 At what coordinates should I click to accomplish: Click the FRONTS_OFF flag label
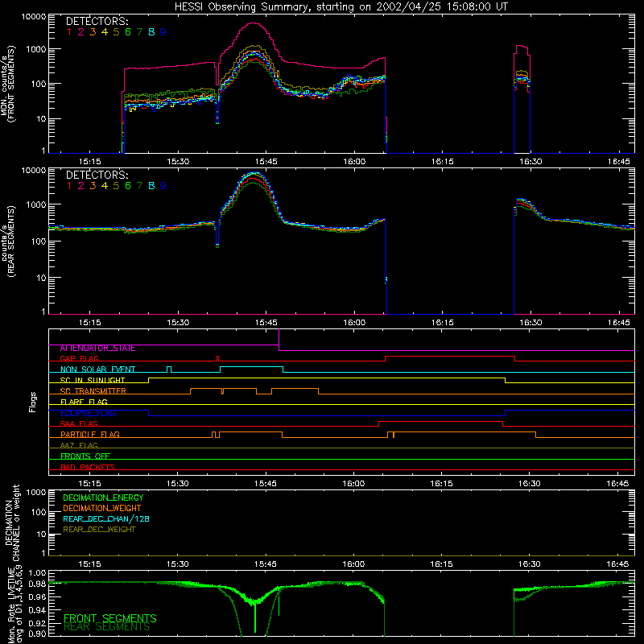pos(85,456)
